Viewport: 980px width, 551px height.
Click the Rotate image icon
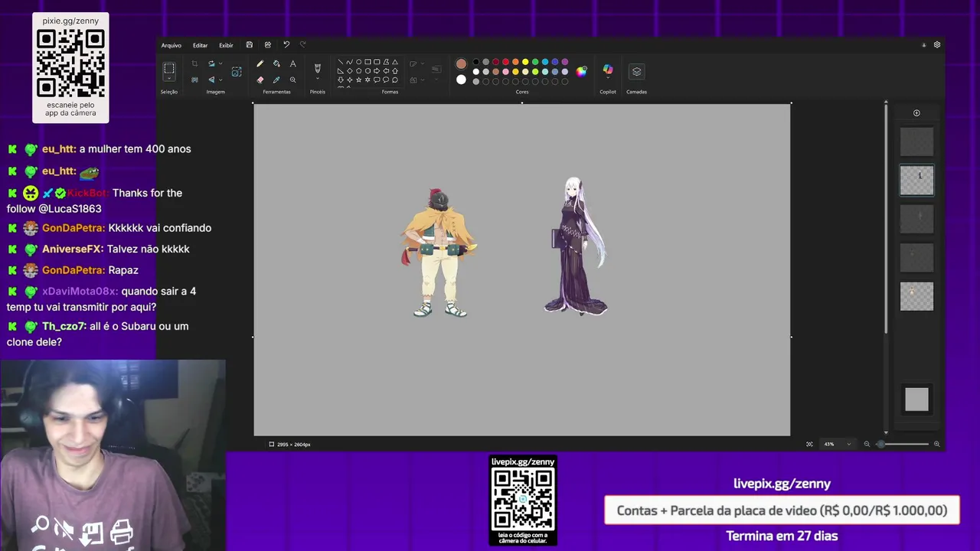[x=211, y=64]
